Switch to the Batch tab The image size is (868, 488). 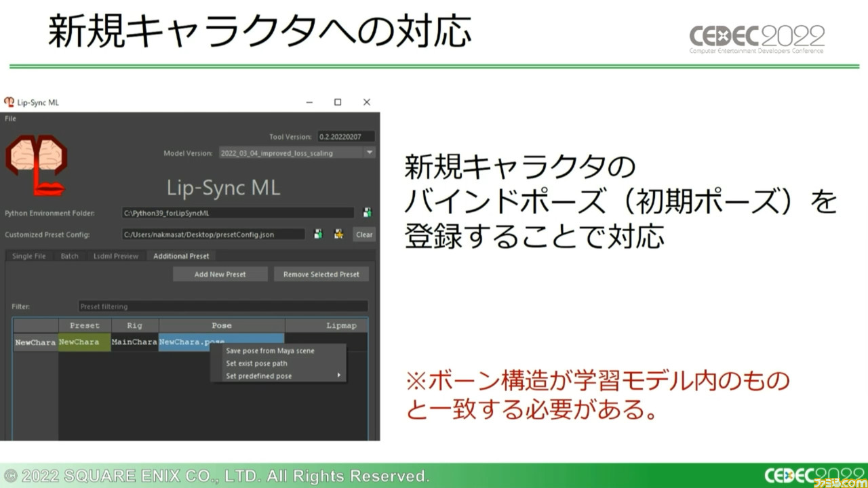[69, 256]
